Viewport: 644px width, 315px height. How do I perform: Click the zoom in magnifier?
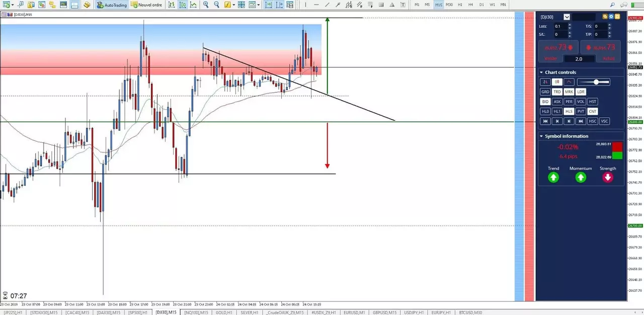[x=206, y=5]
